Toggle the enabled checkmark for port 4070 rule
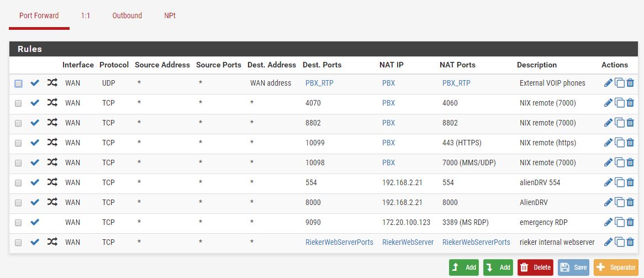The width and height of the screenshot is (644, 278). pos(35,103)
